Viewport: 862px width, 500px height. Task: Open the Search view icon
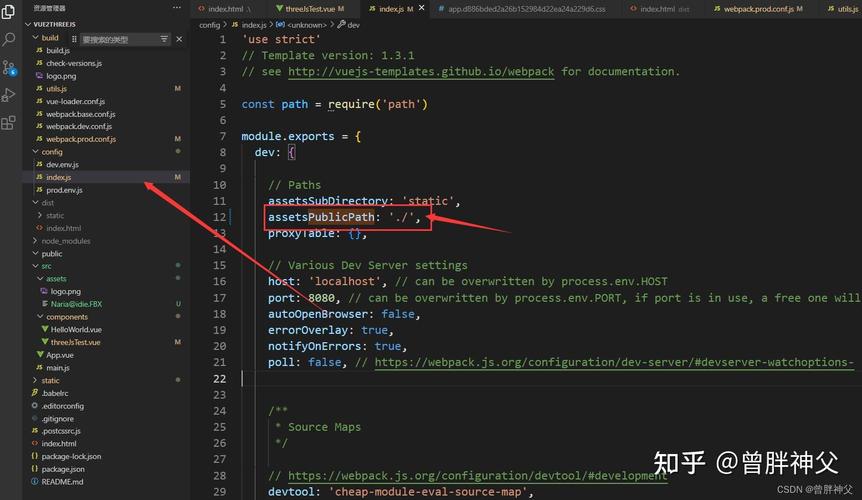[9, 40]
